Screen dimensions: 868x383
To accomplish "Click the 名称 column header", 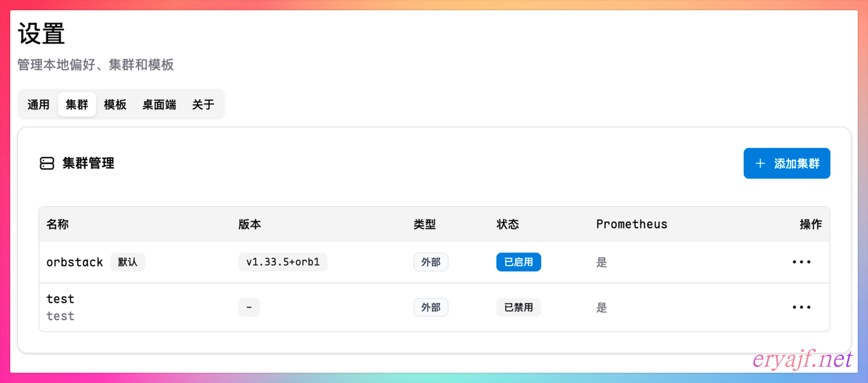I will coord(57,224).
